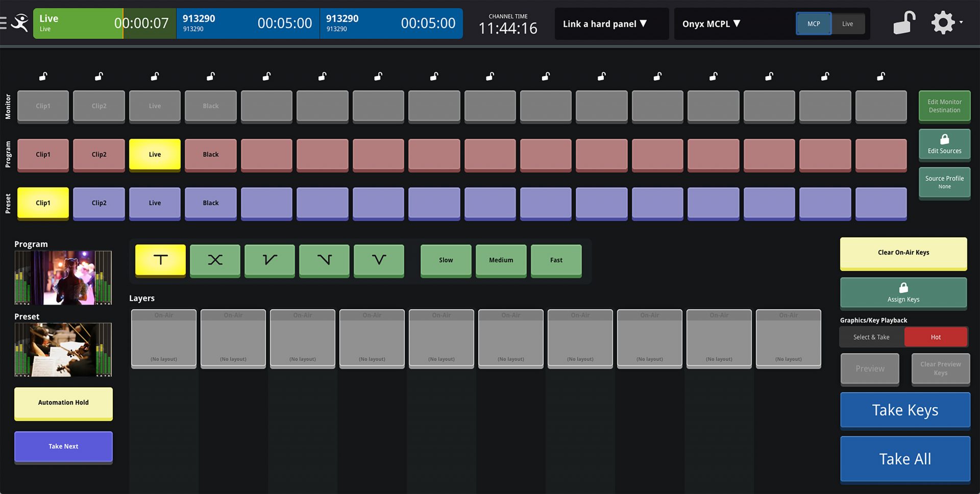Image resolution: width=980 pixels, height=494 pixels.
Task: Select the fade-down transition icon
Action: [324, 260]
